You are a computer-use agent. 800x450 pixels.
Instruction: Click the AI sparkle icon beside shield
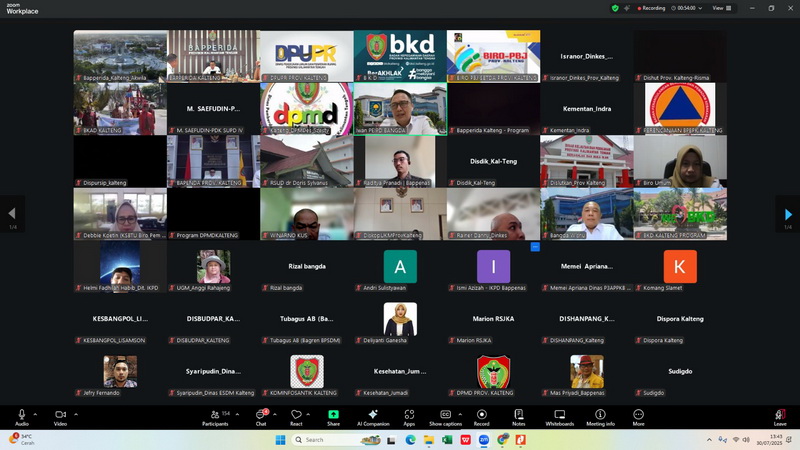click(627, 8)
